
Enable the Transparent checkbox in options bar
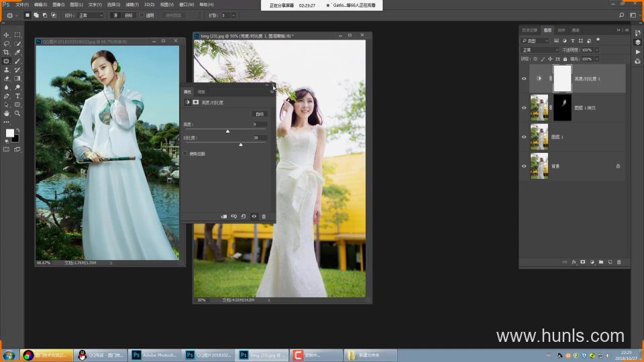pos(142,15)
